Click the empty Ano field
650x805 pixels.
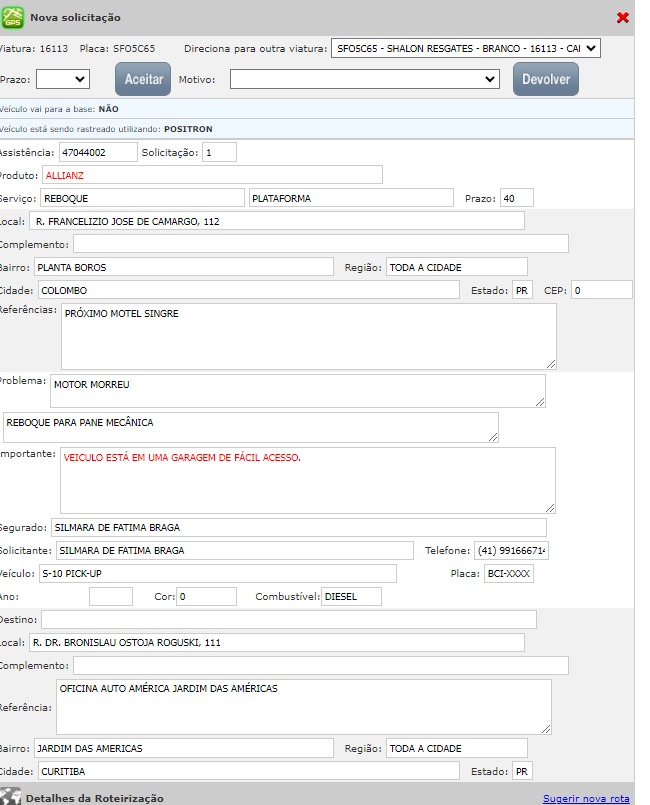(111, 597)
